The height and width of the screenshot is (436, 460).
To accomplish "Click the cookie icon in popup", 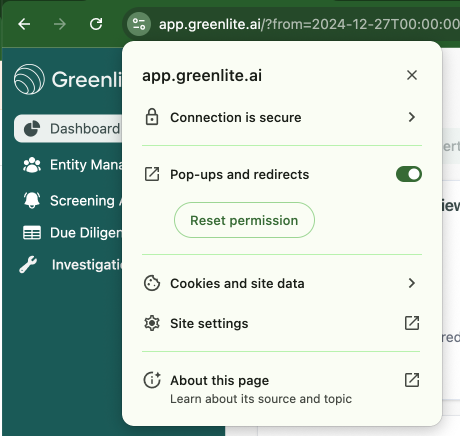I will click(x=152, y=283).
